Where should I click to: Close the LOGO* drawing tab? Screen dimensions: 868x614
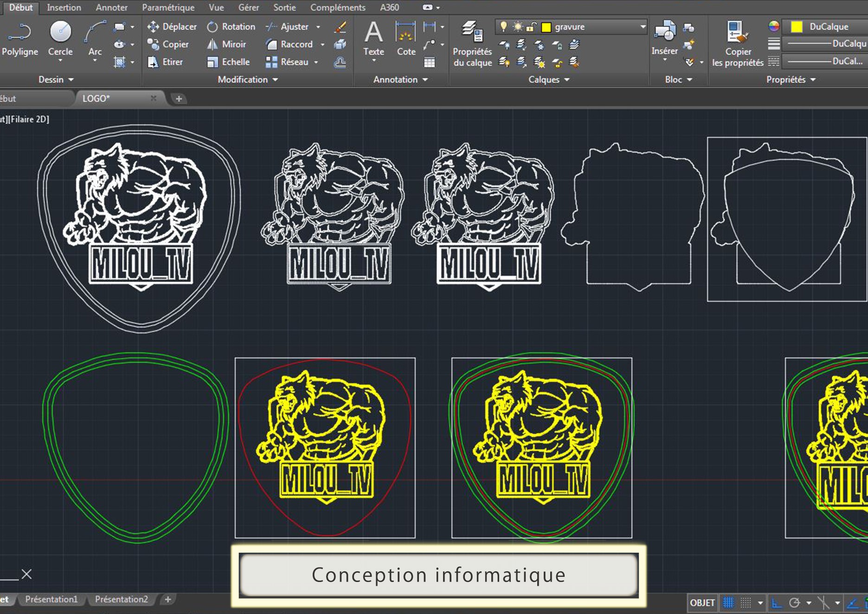tap(154, 98)
